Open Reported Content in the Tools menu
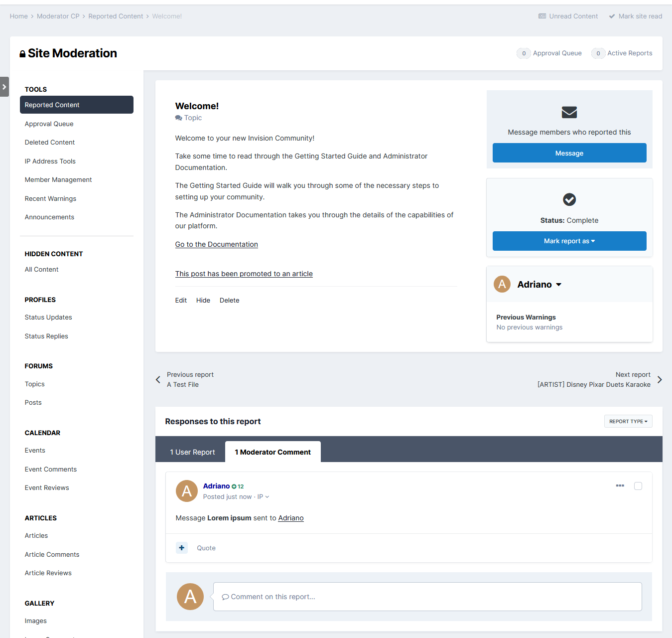672x638 pixels. pos(77,105)
